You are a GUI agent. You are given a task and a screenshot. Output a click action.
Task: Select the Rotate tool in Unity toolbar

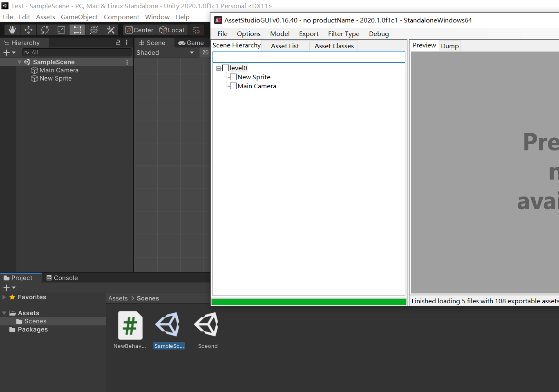pos(45,30)
